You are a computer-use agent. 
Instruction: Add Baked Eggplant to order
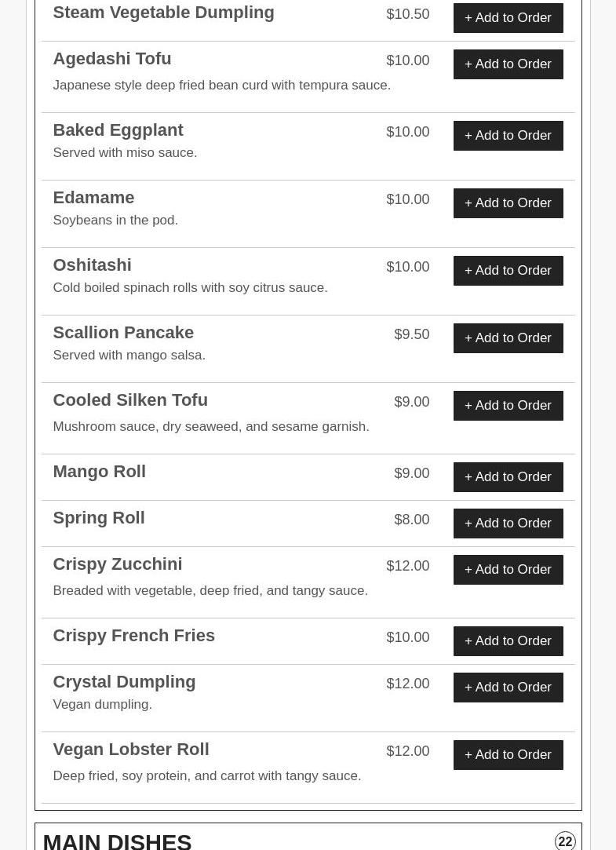tap(508, 136)
